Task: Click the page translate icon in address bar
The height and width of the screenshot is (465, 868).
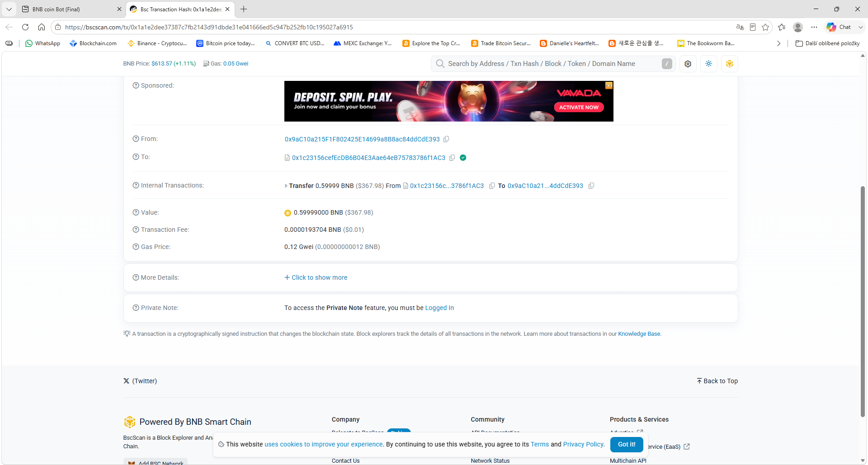Action: click(x=740, y=27)
